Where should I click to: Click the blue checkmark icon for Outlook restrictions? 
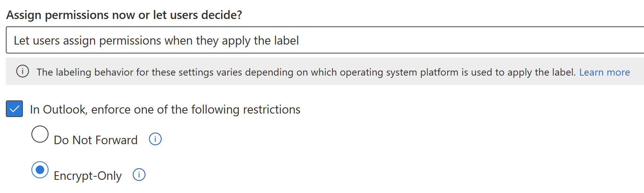[14, 109]
